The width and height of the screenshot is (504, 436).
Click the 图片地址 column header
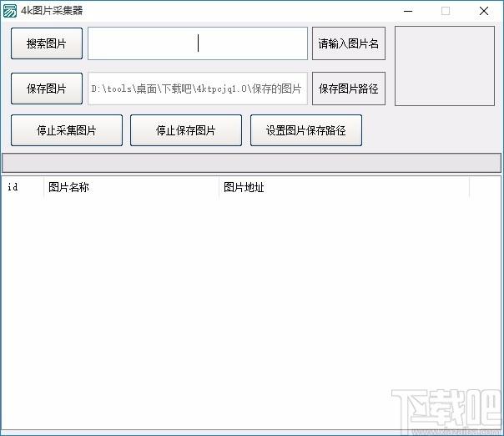(x=345, y=187)
